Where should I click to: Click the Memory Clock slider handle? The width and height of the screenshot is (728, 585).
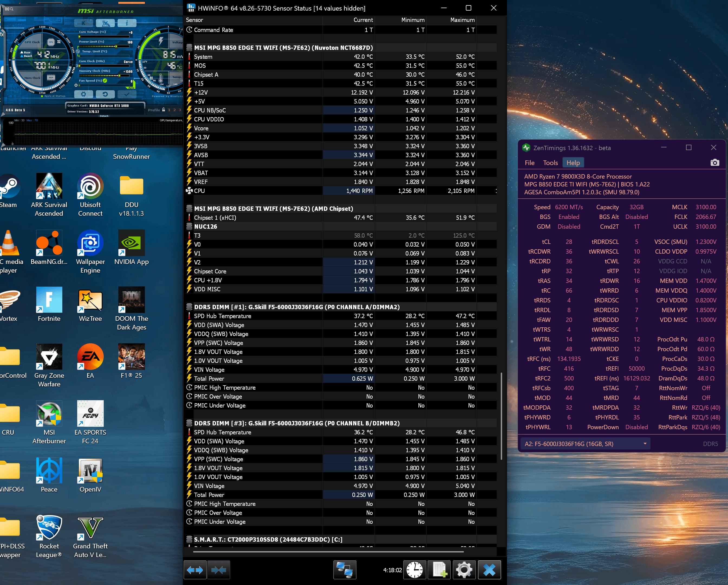(119, 76)
